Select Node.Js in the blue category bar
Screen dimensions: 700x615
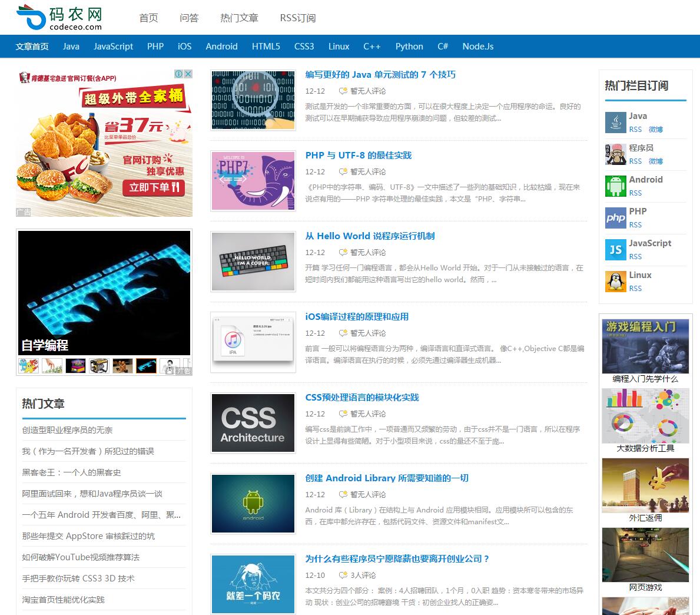[477, 47]
